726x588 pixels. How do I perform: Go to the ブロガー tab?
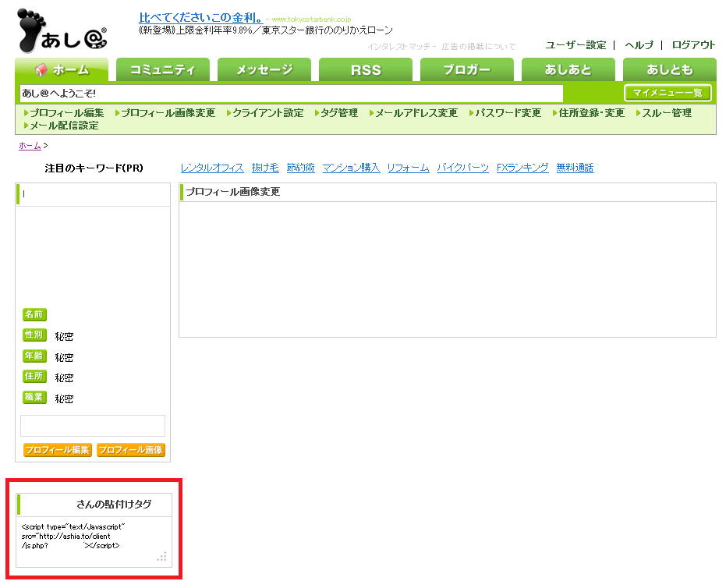point(467,70)
